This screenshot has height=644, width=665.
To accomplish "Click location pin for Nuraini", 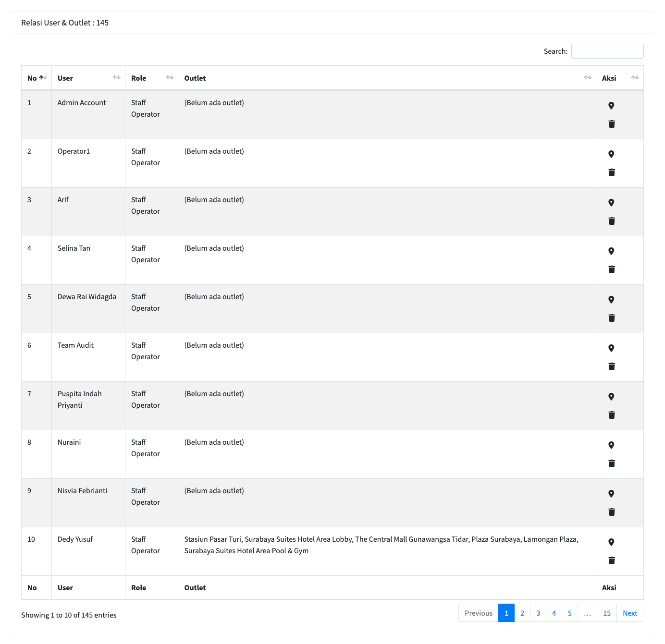I will (611, 445).
